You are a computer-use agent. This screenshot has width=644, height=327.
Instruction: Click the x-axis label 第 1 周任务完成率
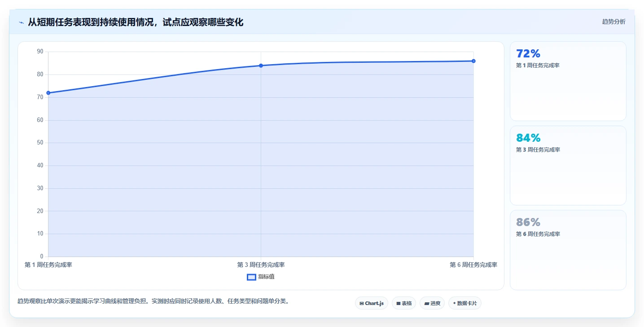48,265
